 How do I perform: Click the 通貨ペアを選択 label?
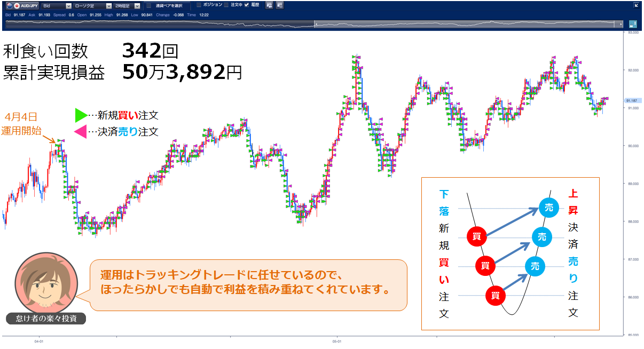tap(169, 5)
